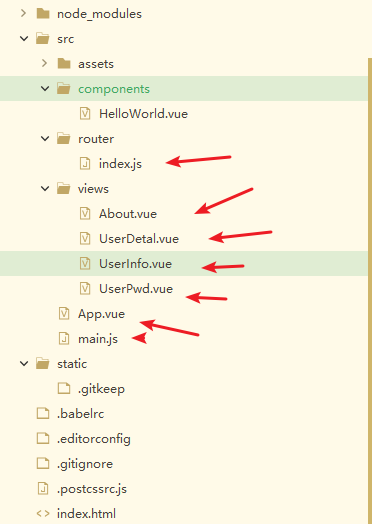Open .babelrc file
The height and width of the screenshot is (524, 372).
point(81,414)
